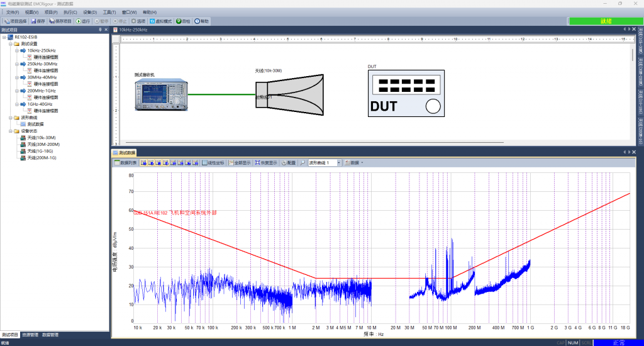Screen dimensions: 644x346
Task: Select the 250kHz-30MHz test item in tree
Action: tap(42, 64)
